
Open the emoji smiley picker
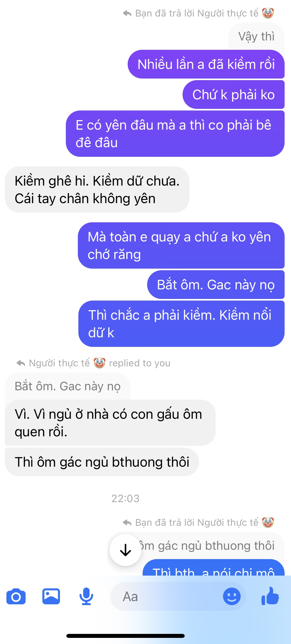pos(232,596)
